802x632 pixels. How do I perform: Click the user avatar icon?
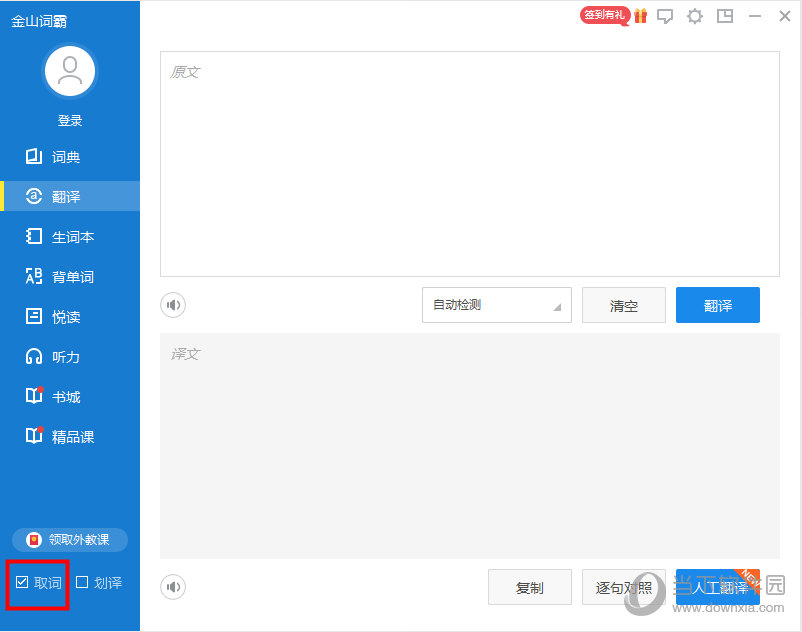point(70,71)
